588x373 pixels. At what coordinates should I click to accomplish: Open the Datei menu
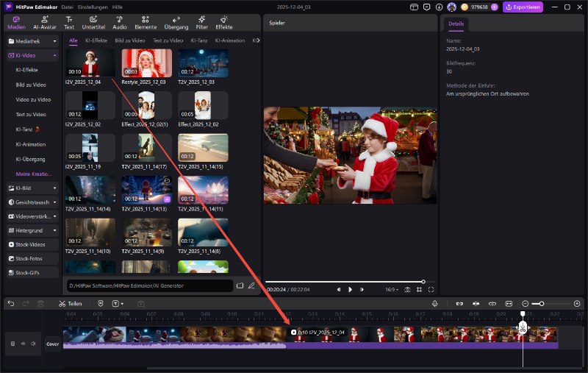click(x=67, y=7)
